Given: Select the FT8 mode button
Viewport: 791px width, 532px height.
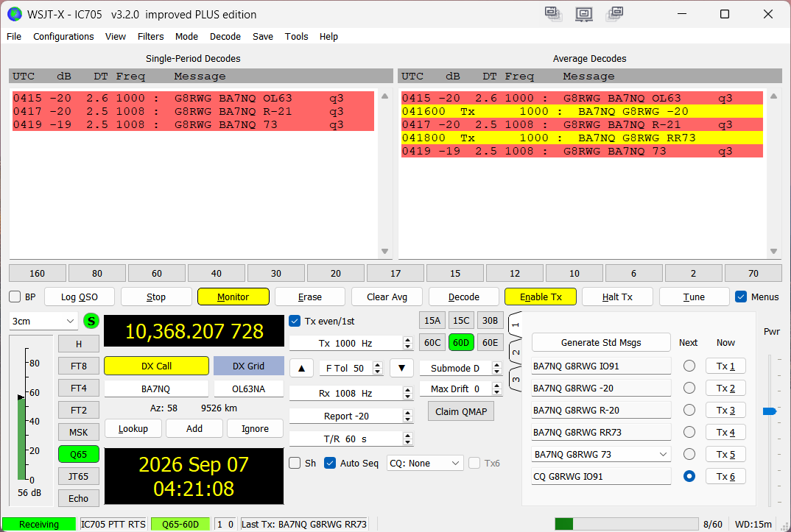Looking at the screenshot, I should (79, 366).
